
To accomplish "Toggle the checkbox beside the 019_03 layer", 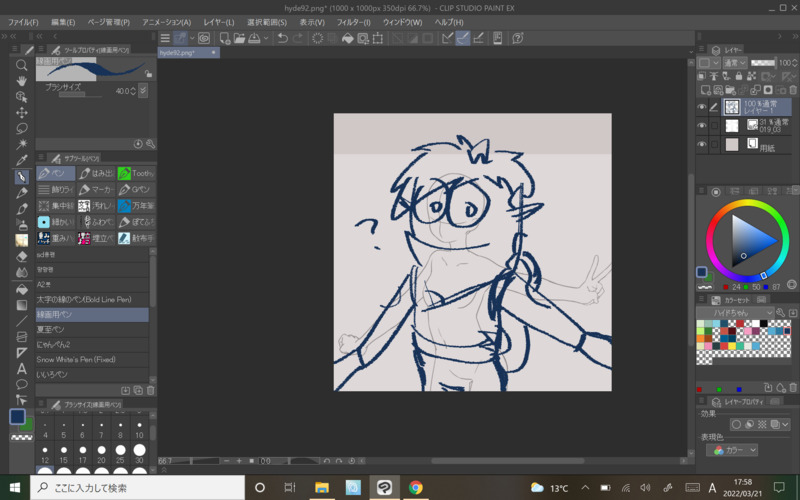I will click(714, 126).
